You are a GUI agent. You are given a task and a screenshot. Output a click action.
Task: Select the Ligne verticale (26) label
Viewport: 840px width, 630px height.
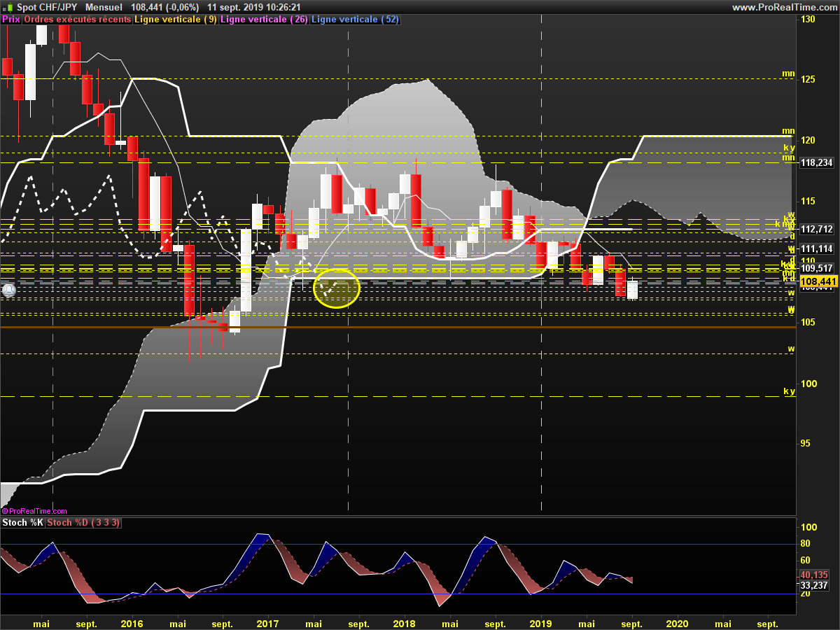[x=265, y=20]
